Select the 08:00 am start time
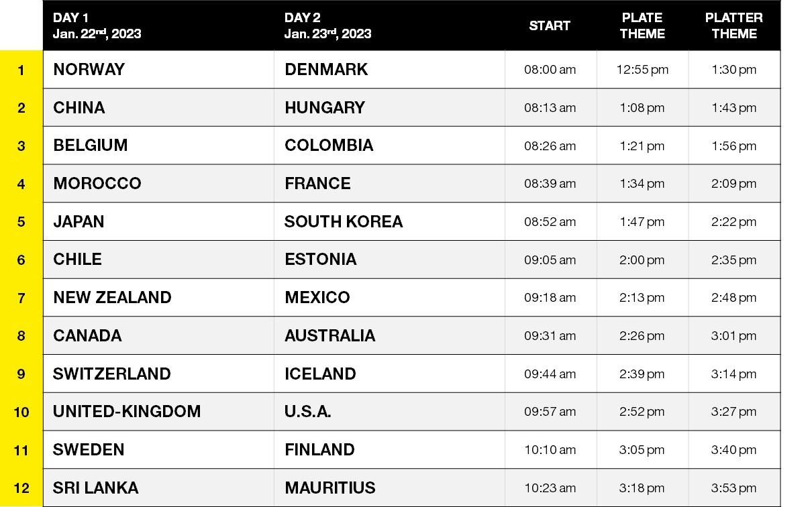The image size is (812, 507). 550,70
